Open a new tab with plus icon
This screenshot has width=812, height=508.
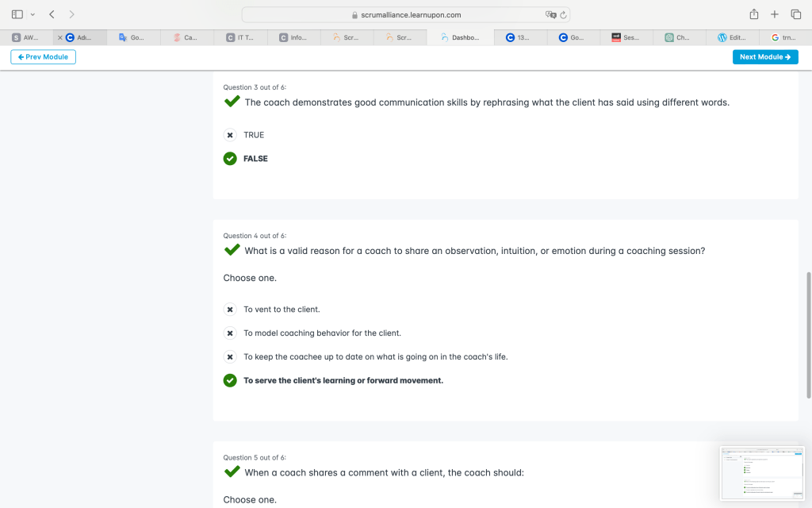[775, 14]
